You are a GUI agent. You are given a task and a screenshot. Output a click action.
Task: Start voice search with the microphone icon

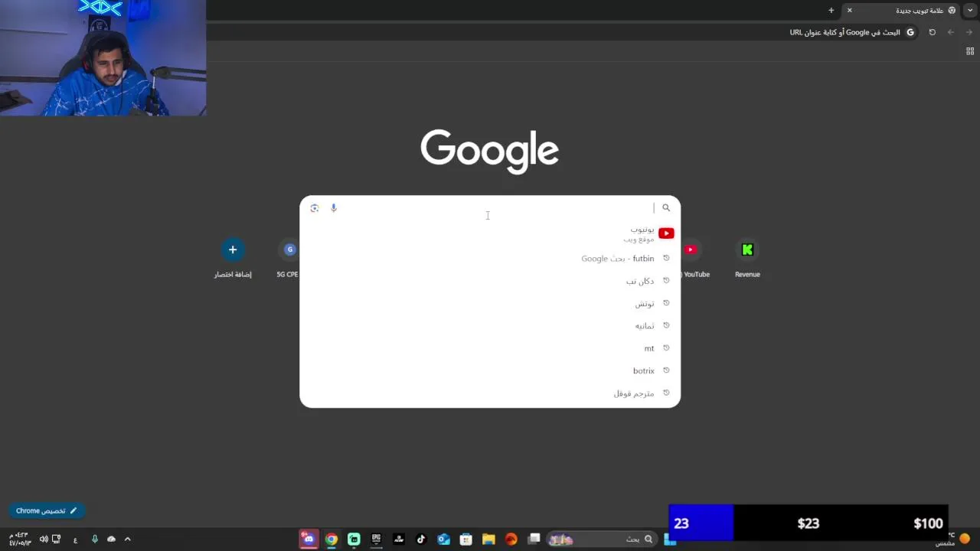click(x=334, y=207)
